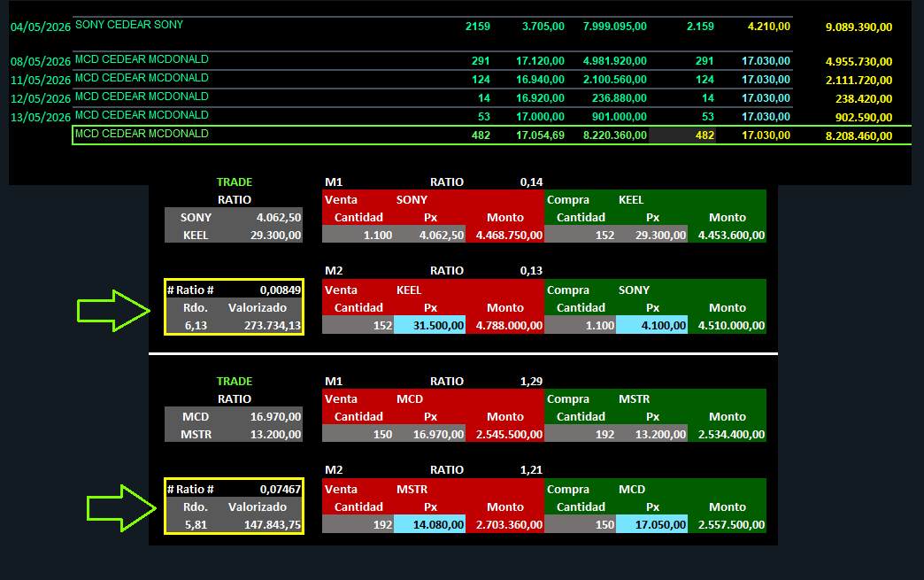924x580 pixels.
Task: Select MCD amount 4.981.920,00
Action: point(614,61)
